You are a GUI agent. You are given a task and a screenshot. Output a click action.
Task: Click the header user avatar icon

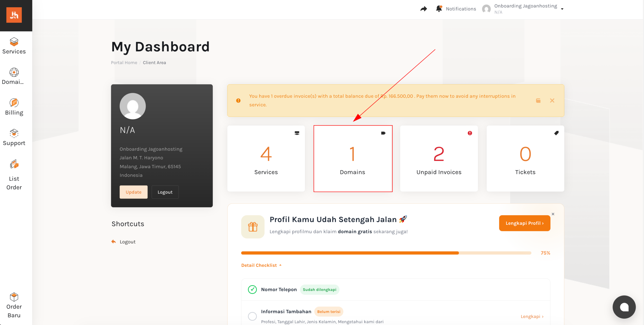486,9
